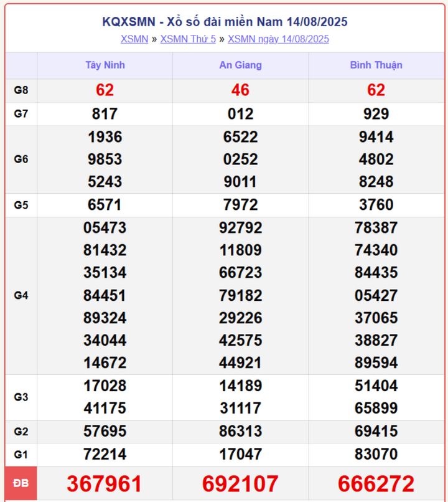Select Bình Thuận special prize 666272
The width and height of the screenshot is (448, 502).
[x=376, y=484]
